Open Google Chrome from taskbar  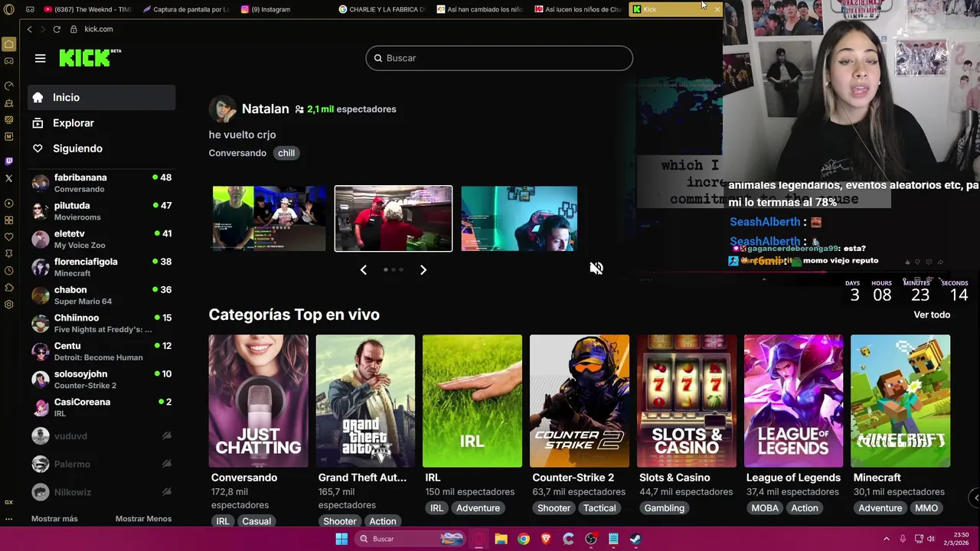point(523,539)
